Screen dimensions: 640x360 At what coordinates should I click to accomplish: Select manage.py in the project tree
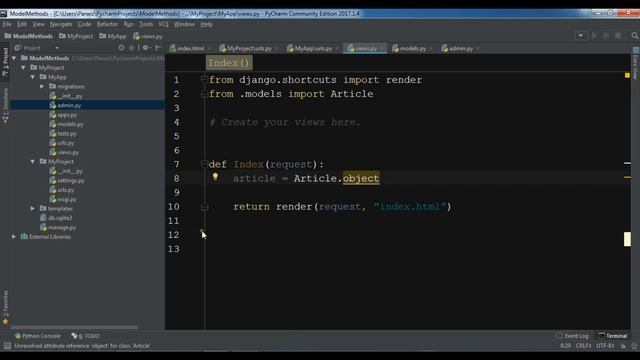click(62, 227)
